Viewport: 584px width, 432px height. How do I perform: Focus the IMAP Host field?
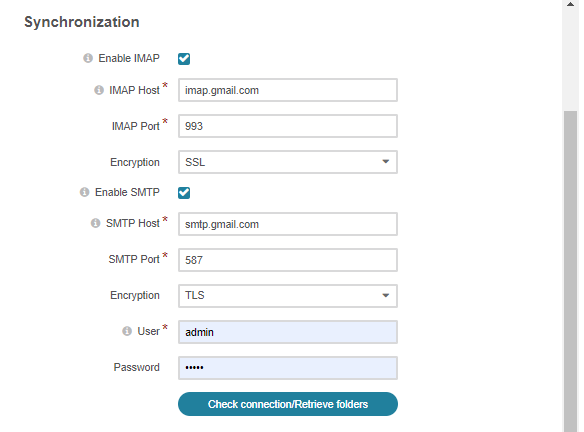point(288,90)
